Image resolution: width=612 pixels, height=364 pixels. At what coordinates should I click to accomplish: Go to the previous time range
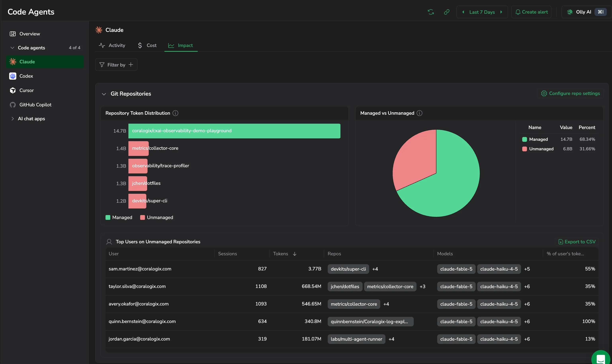pos(463,12)
